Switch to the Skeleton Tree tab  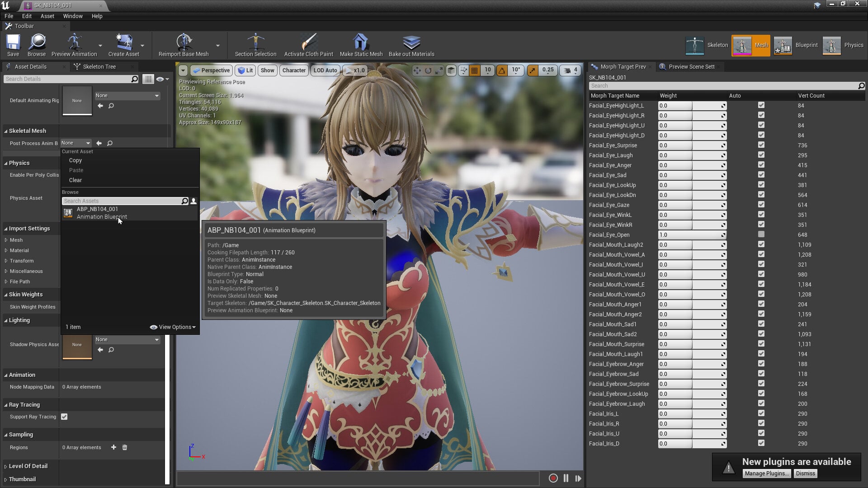[99, 66]
